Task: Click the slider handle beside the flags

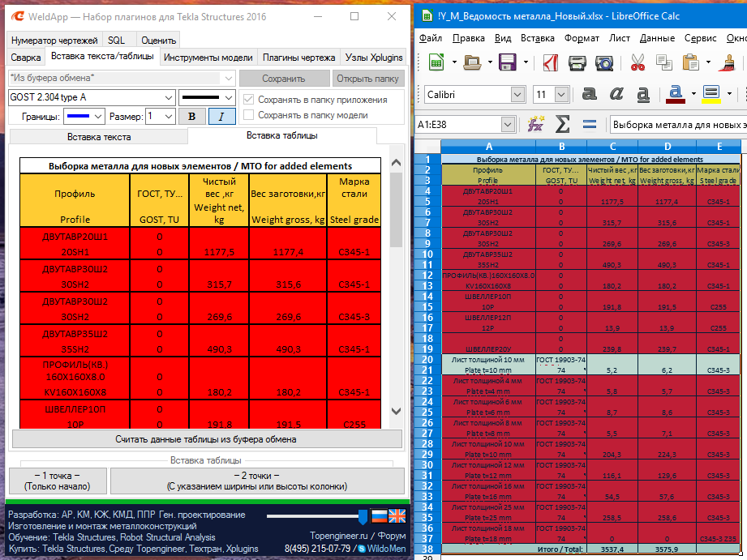Action: pos(363,516)
